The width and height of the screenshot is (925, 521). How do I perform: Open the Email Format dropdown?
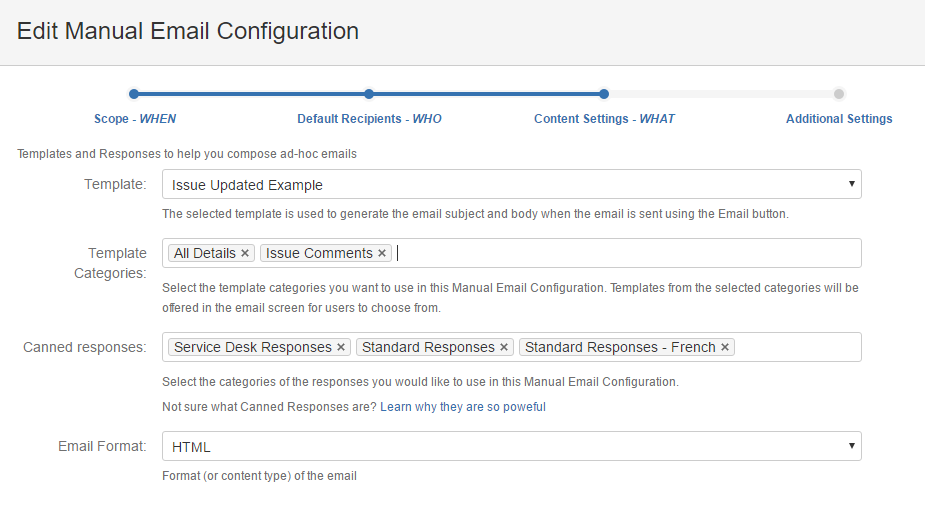tap(511, 447)
